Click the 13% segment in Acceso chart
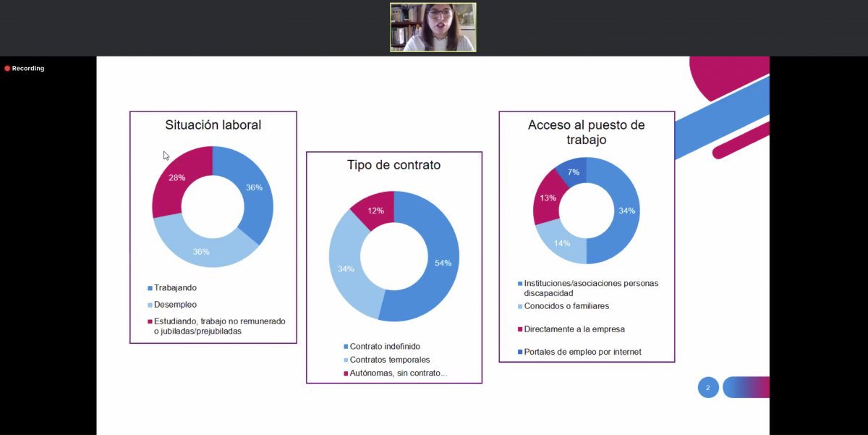The width and height of the screenshot is (868, 435). [x=548, y=198]
